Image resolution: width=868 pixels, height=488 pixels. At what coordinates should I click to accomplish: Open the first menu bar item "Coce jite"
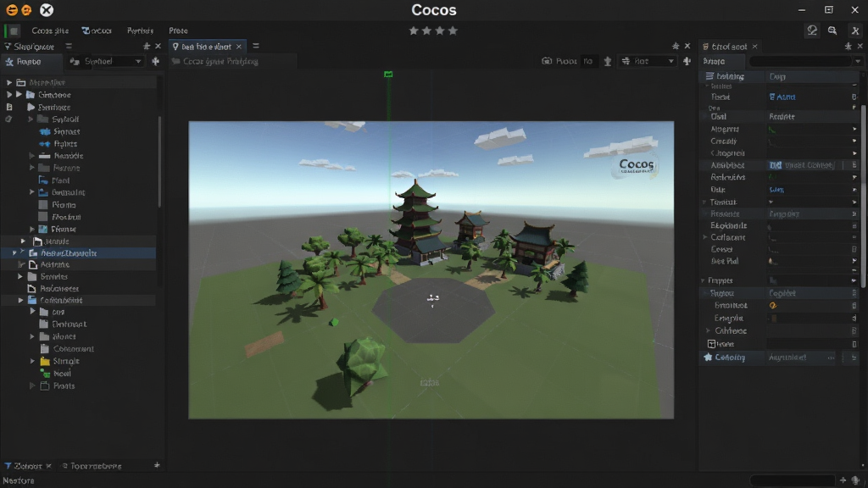point(50,30)
